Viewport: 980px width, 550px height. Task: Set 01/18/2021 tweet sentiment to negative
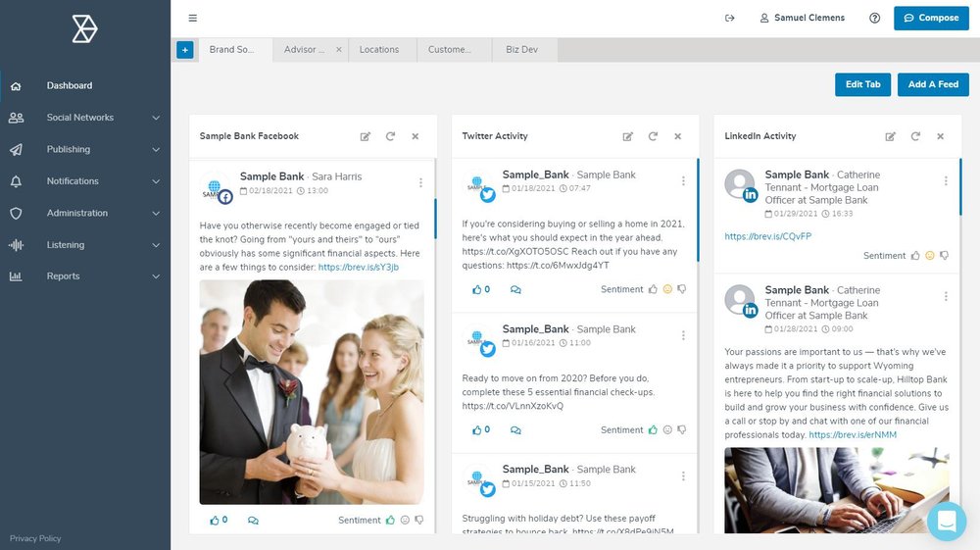pos(682,289)
